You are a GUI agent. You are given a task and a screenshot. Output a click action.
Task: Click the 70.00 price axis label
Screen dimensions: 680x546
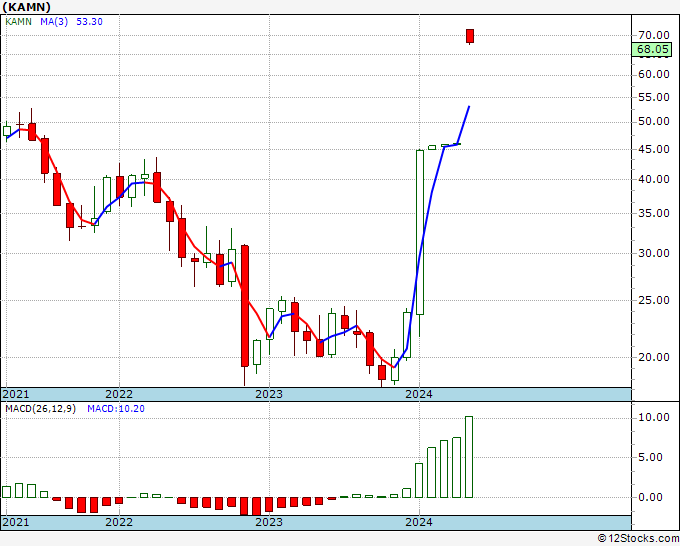click(654, 35)
